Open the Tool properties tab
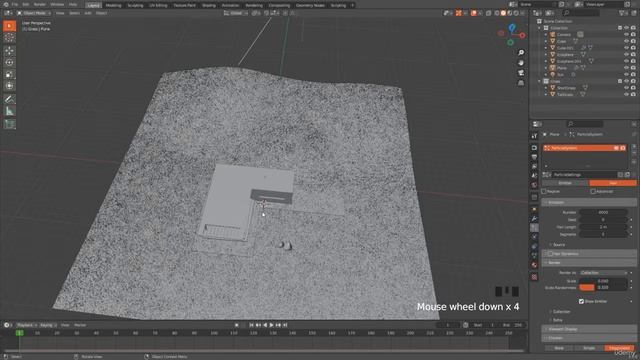 point(534,136)
